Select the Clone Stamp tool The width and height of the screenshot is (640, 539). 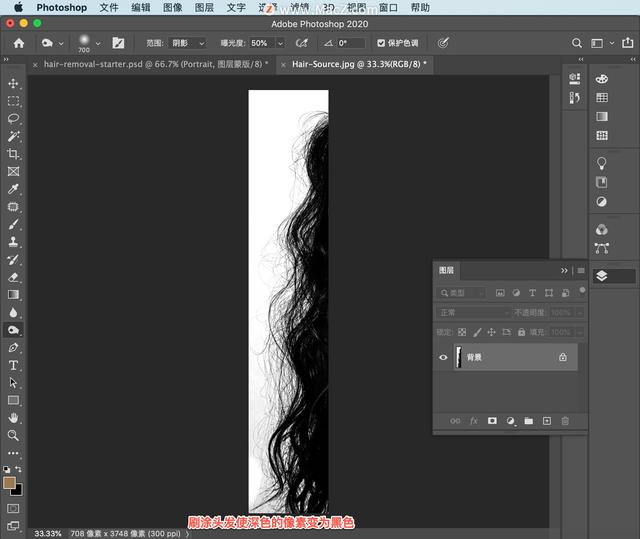[x=13, y=242]
